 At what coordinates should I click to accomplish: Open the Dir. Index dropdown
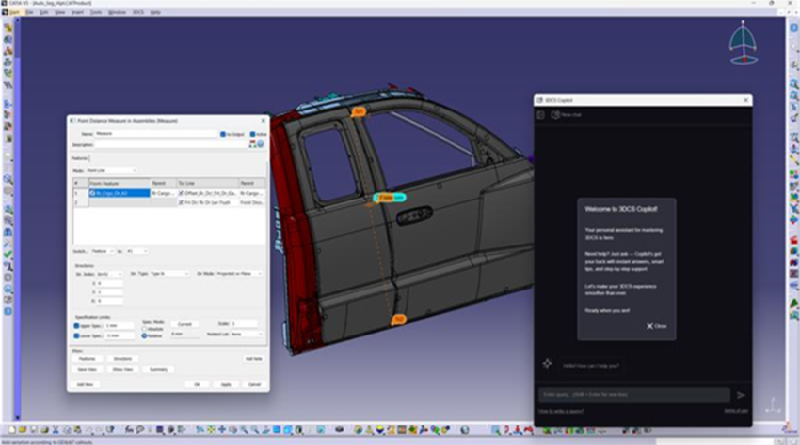(110, 274)
